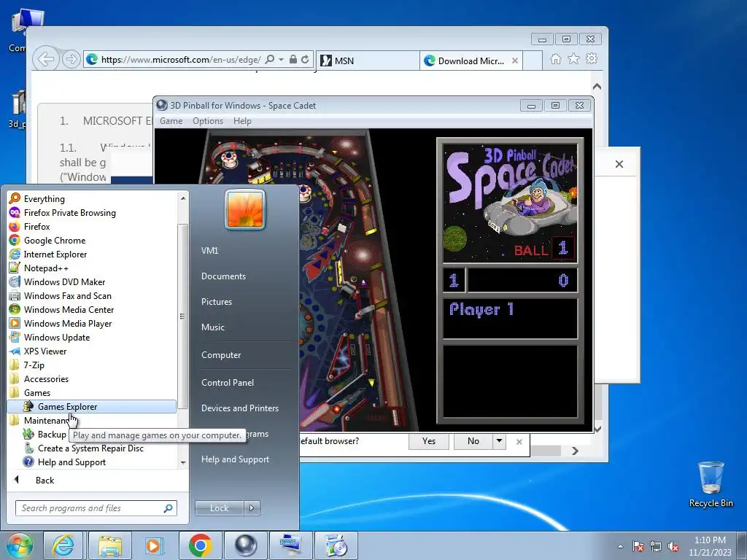Open new blank tab in Internet Explorer
The height and width of the screenshot is (560, 747).
tap(533, 61)
